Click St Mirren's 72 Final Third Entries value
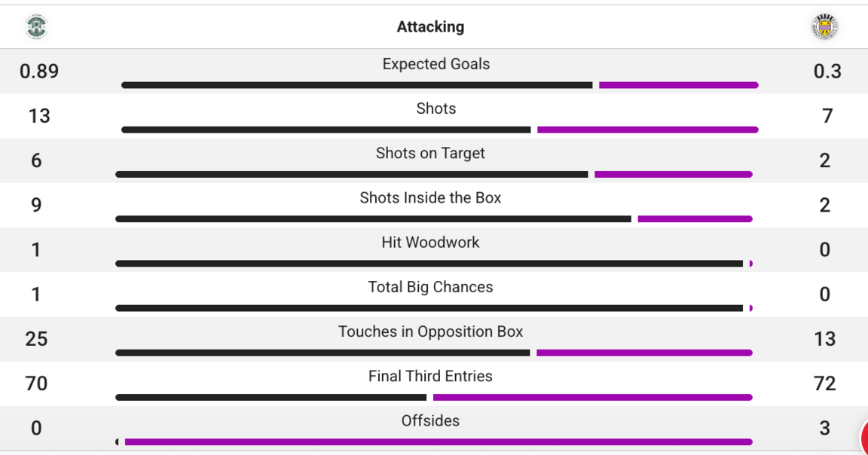Image resolution: width=868 pixels, height=455 pixels. tap(826, 383)
